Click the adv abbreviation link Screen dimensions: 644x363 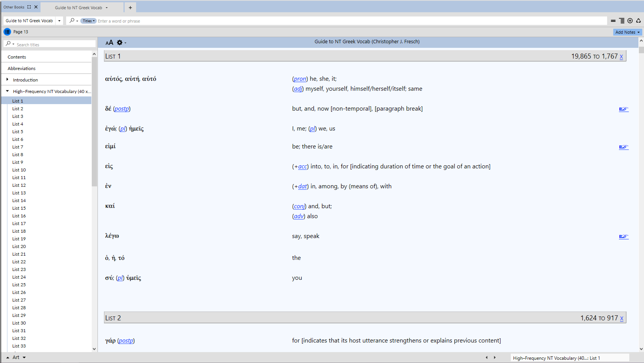[x=299, y=216]
